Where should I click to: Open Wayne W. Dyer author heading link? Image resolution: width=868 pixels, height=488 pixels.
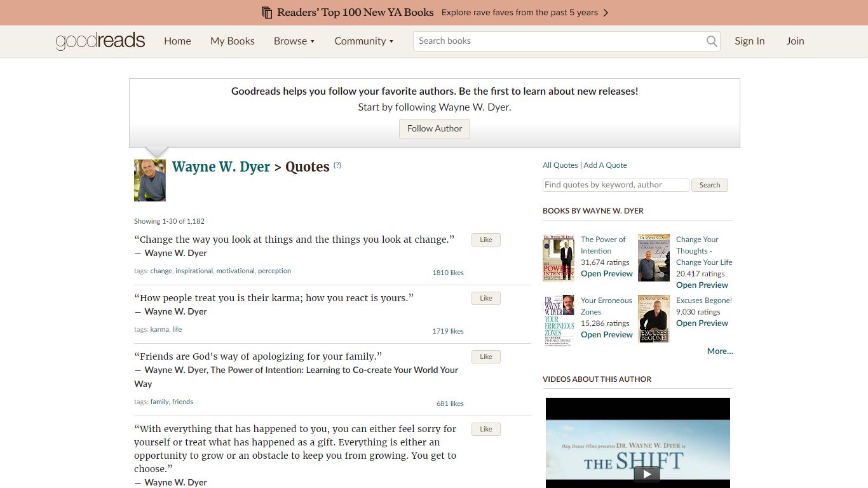point(221,166)
